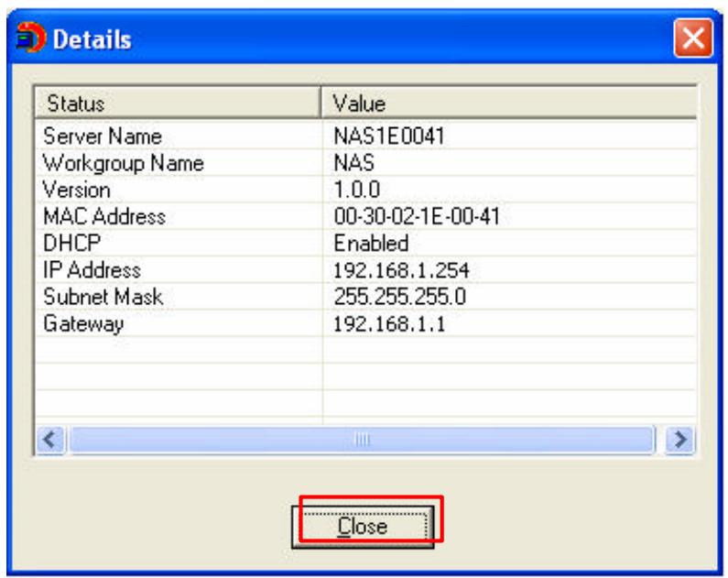
Task: Click the workgroup value NAS
Action: click(x=353, y=163)
